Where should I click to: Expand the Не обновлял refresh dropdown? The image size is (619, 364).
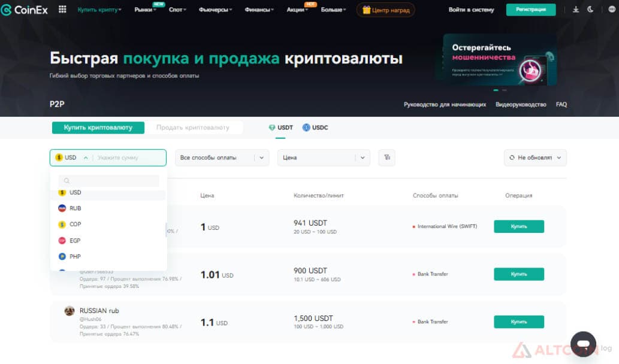(535, 157)
